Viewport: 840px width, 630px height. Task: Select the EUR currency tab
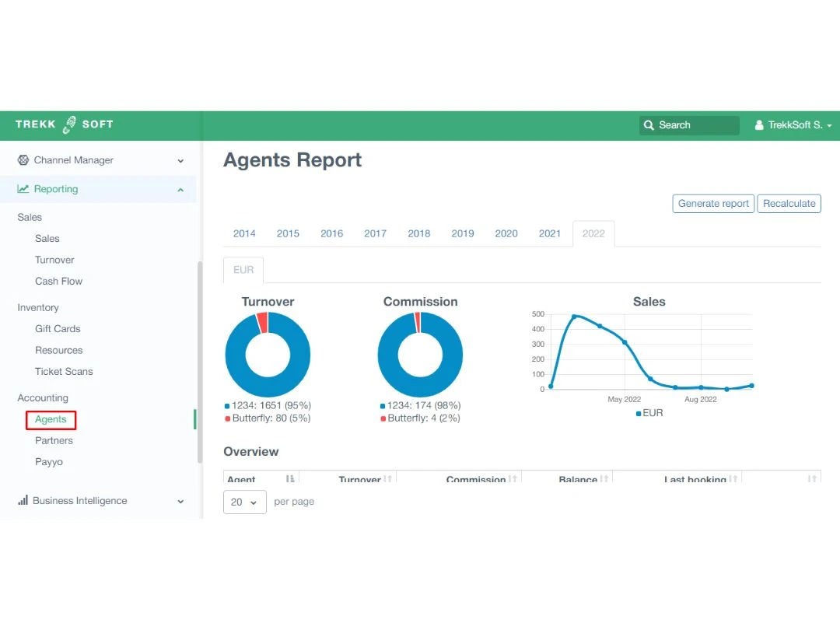click(243, 270)
